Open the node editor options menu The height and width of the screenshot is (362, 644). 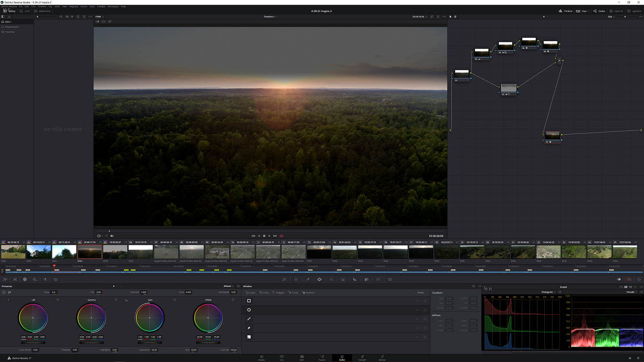640,17
